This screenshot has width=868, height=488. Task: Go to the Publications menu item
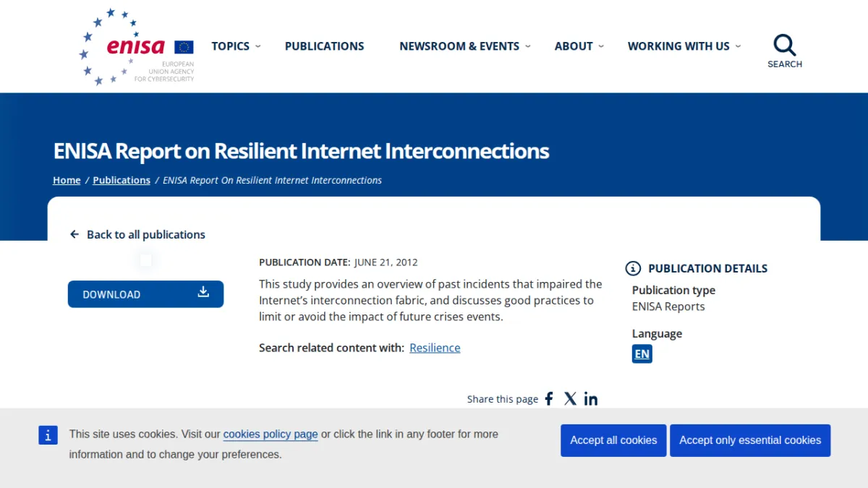(x=325, y=46)
